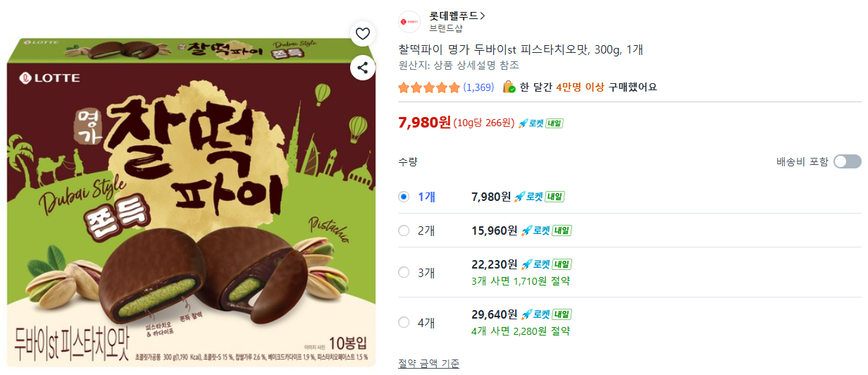Screen dimensions: 868x375
Task: Click the Lotte Wellfood brand logo
Action: [409, 22]
